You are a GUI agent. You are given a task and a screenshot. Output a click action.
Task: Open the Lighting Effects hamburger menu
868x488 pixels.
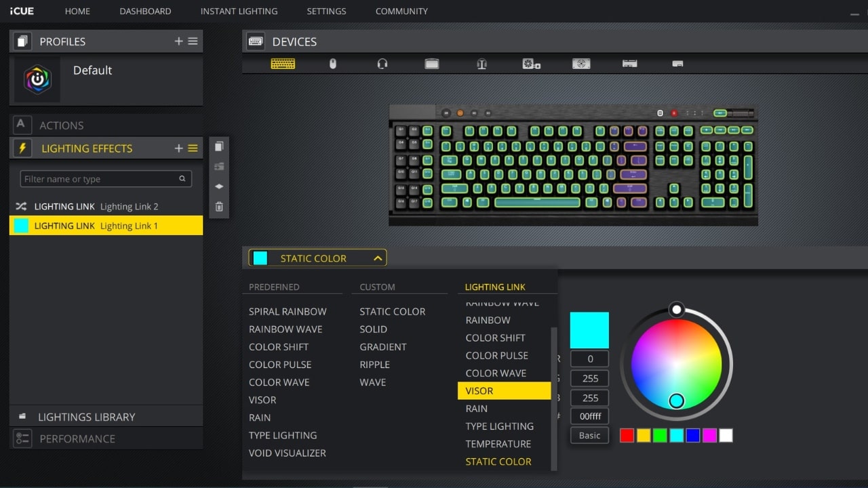pos(193,148)
